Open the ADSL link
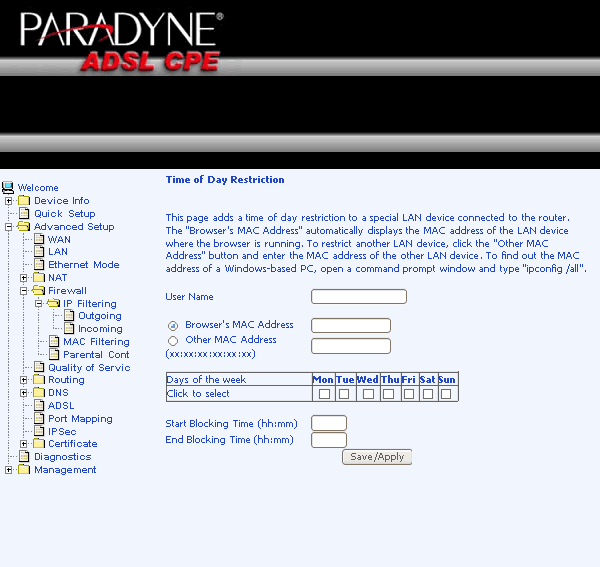The width and height of the screenshot is (600, 567). [61, 406]
